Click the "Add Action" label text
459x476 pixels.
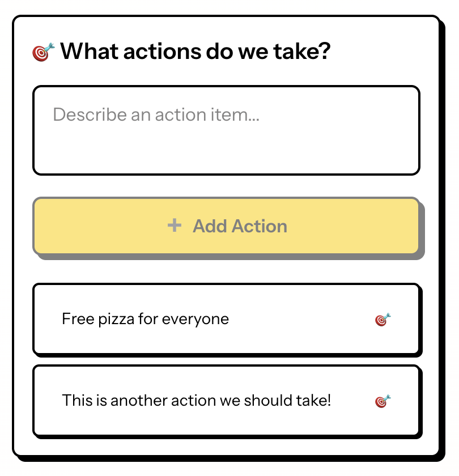pos(240,226)
